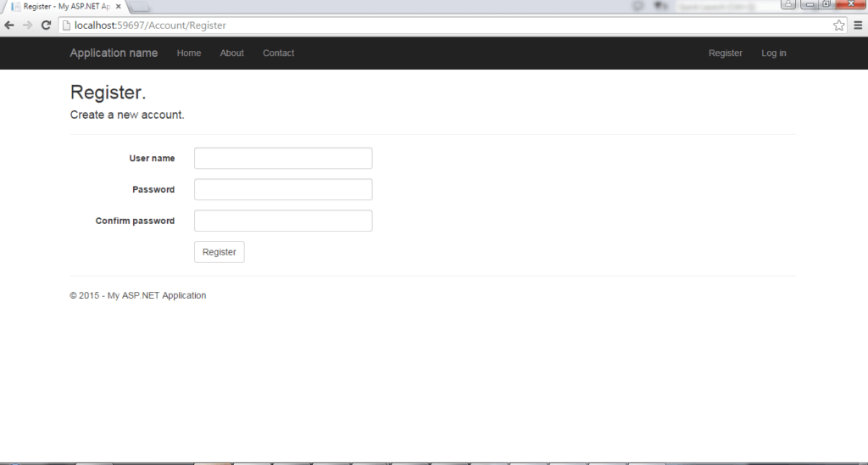Go to Home in navbar
868x465 pixels.
tap(189, 53)
